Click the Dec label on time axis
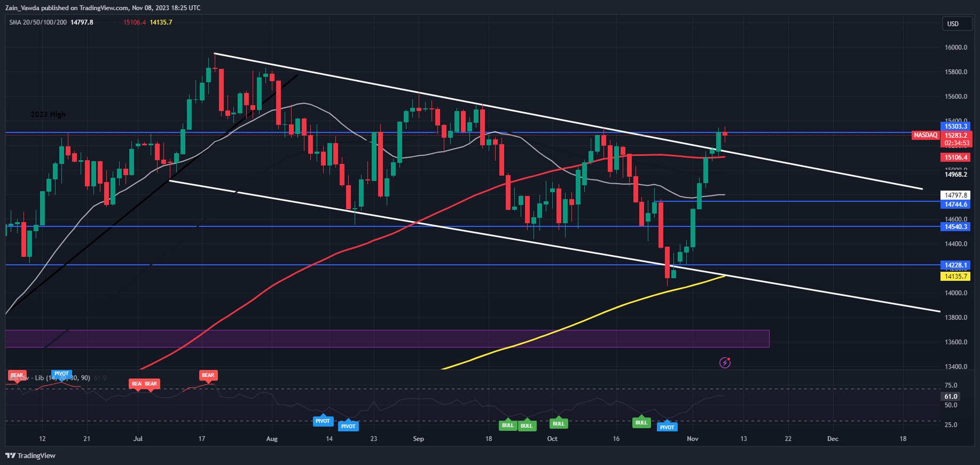This screenshot has width=980, height=465. (x=833, y=439)
